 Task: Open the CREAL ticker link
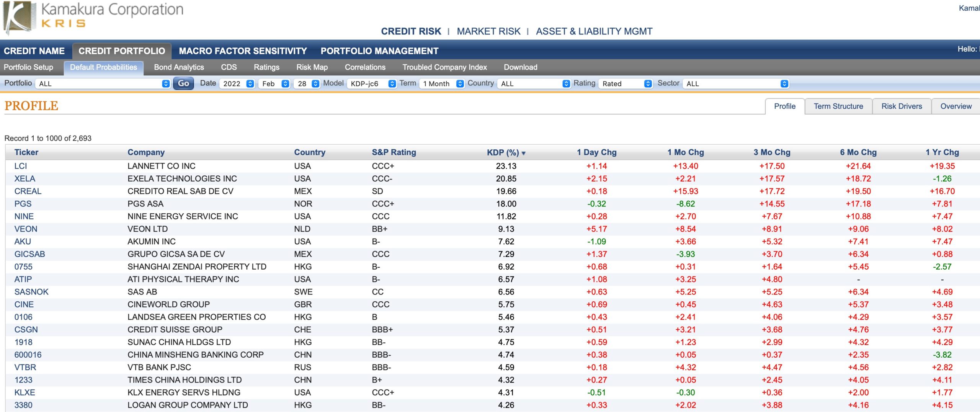point(28,191)
